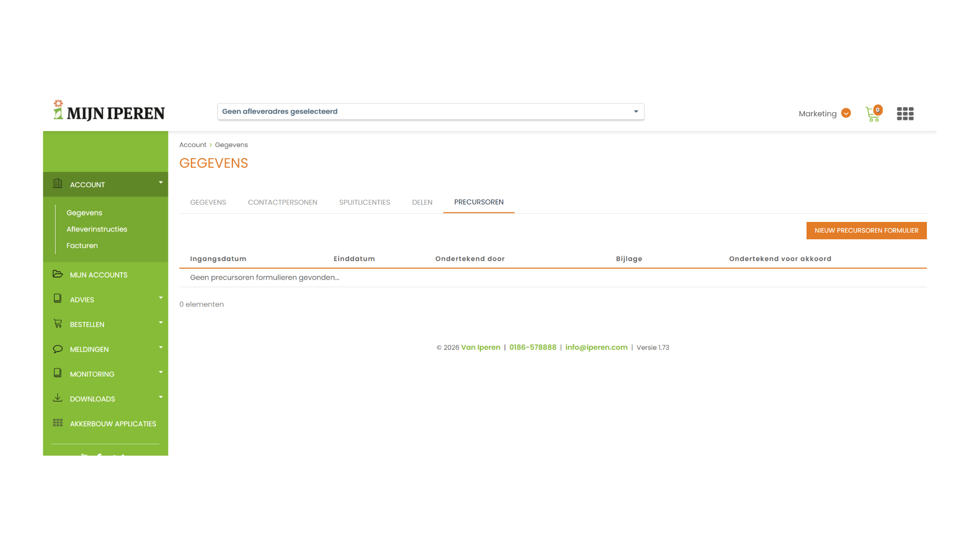Click Nieuw Precursoren Formulier button
This screenshot has width=980, height=551.
[866, 231]
